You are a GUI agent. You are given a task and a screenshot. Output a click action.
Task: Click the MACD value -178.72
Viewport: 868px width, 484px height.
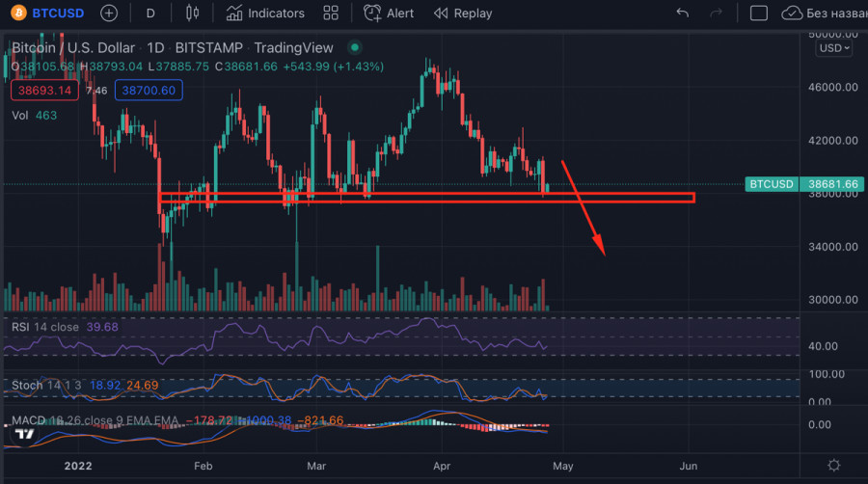(x=209, y=420)
